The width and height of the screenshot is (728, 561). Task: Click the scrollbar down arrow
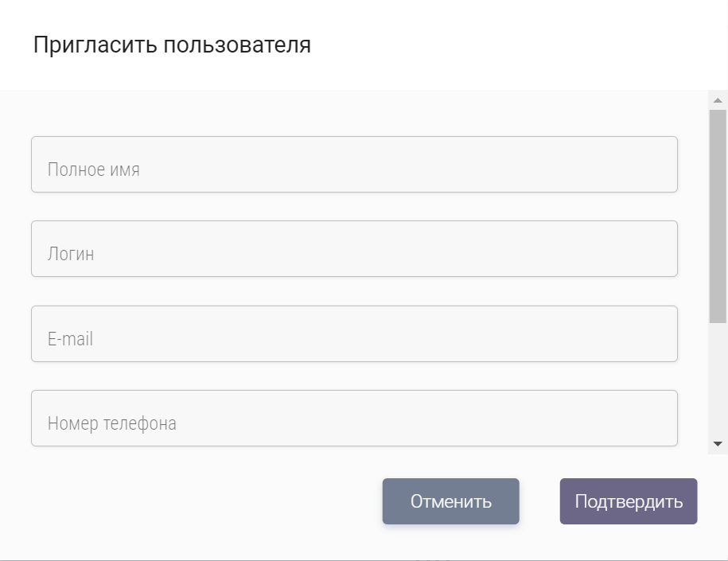pyautogui.click(x=718, y=444)
